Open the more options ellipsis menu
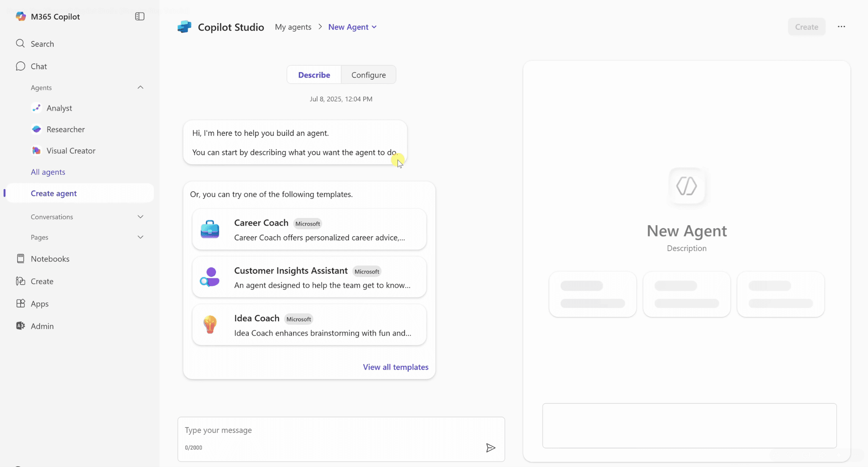 tap(841, 27)
